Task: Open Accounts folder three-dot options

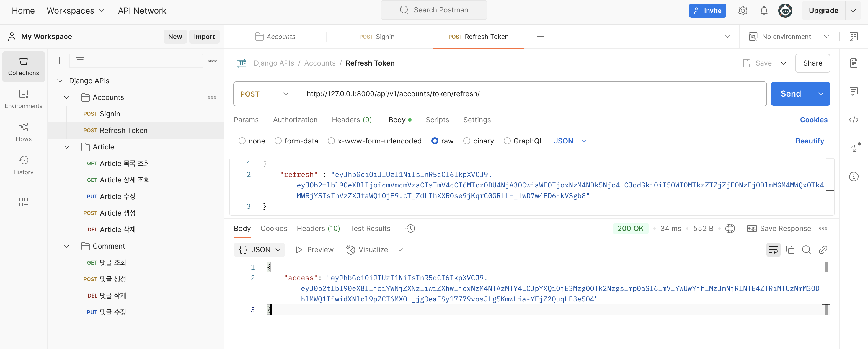Action: [x=212, y=97]
